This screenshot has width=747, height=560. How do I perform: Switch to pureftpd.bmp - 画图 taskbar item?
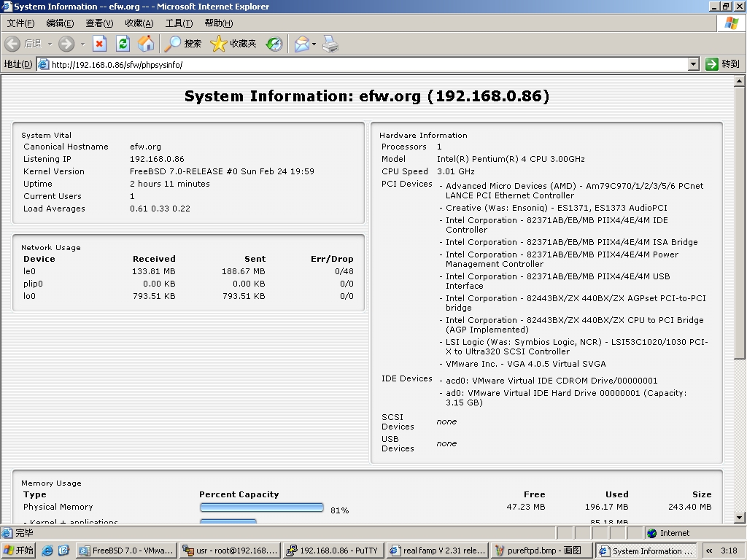[x=541, y=551]
